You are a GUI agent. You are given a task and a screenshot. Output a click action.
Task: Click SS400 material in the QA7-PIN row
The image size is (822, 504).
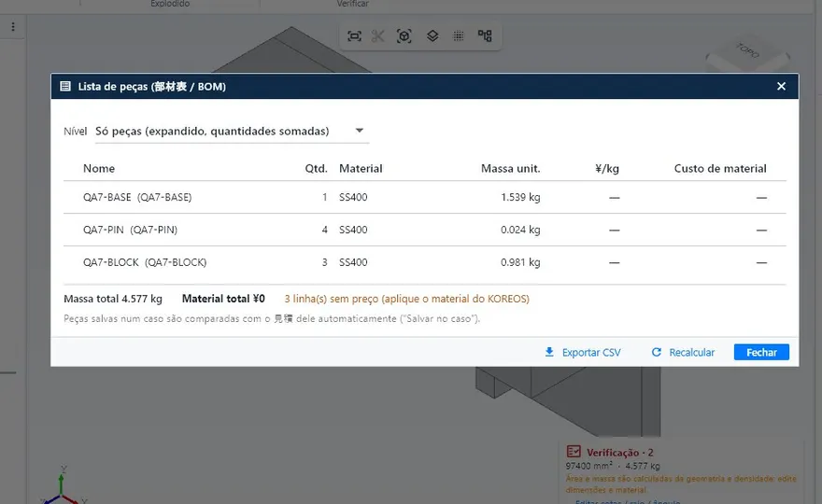tap(353, 230)
